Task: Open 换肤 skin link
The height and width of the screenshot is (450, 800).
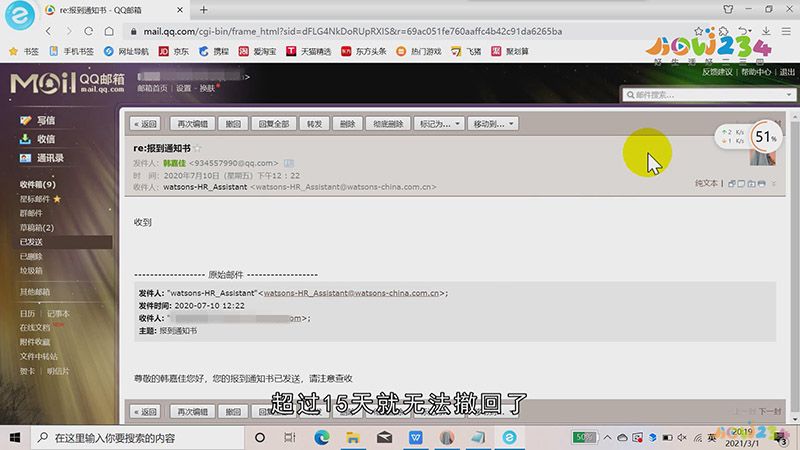Action: coord(207,88)
